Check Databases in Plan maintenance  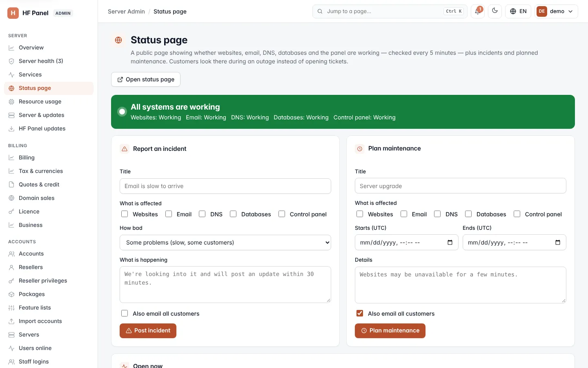pyautogui.click(x=468, y=214)
